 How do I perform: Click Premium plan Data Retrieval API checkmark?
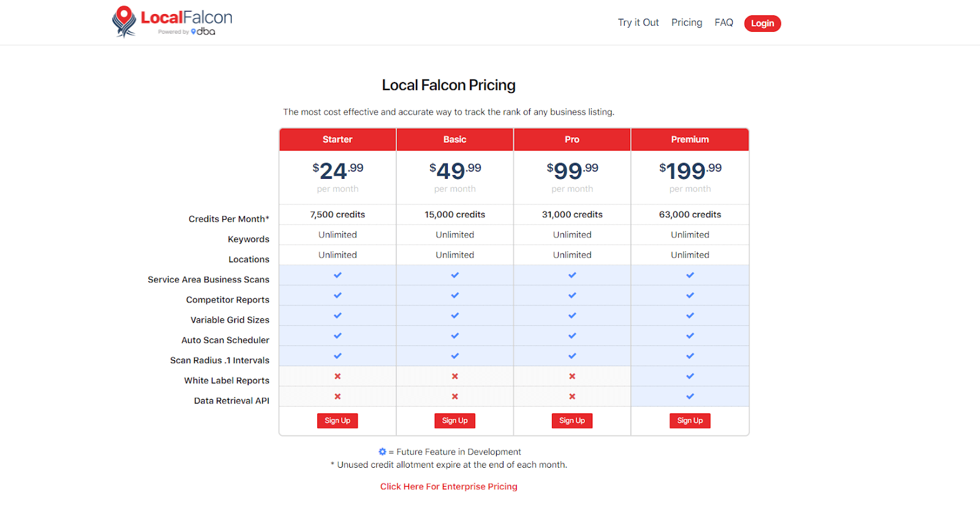coord(690,396)
